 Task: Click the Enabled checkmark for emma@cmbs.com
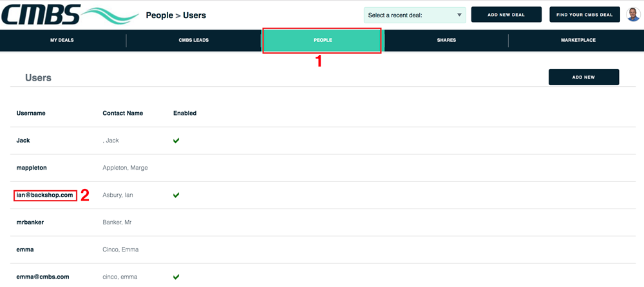176,277
